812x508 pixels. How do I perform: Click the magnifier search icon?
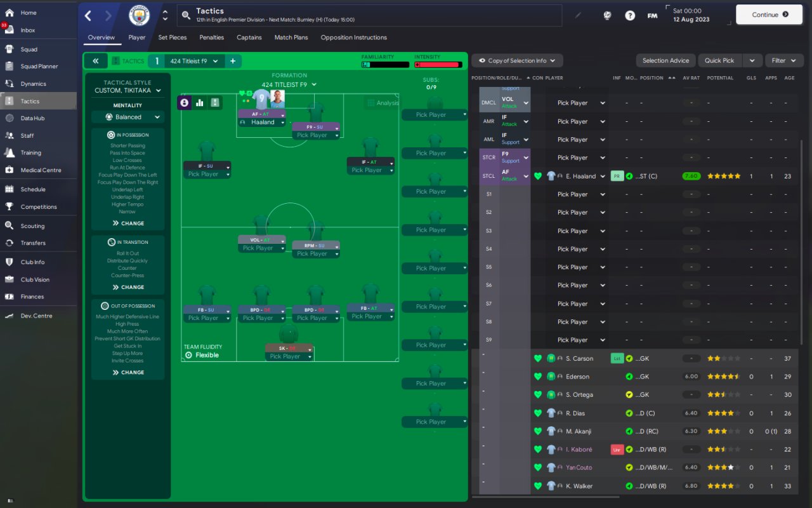[186, 15]
